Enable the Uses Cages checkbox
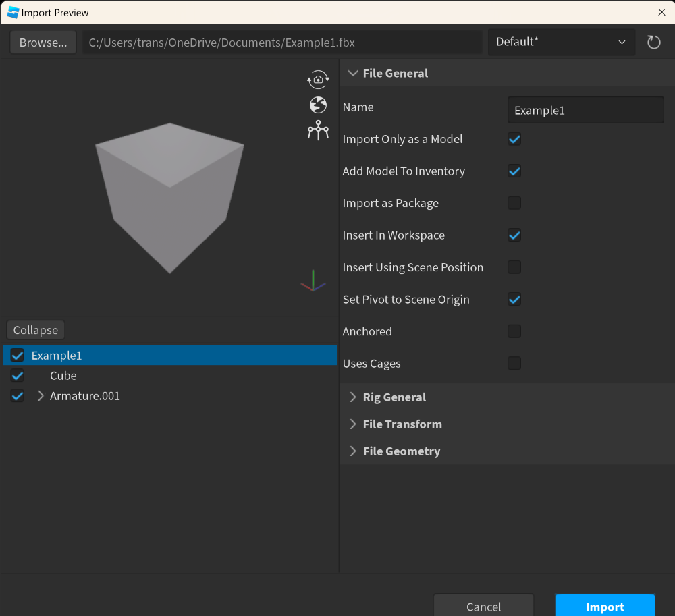 (x=514, y=364)
